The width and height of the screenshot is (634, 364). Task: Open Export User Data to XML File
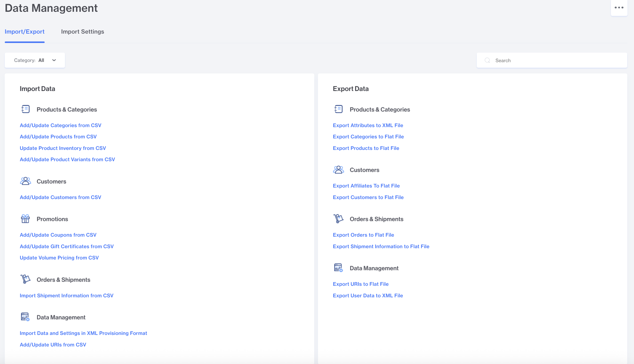(368, 296)
